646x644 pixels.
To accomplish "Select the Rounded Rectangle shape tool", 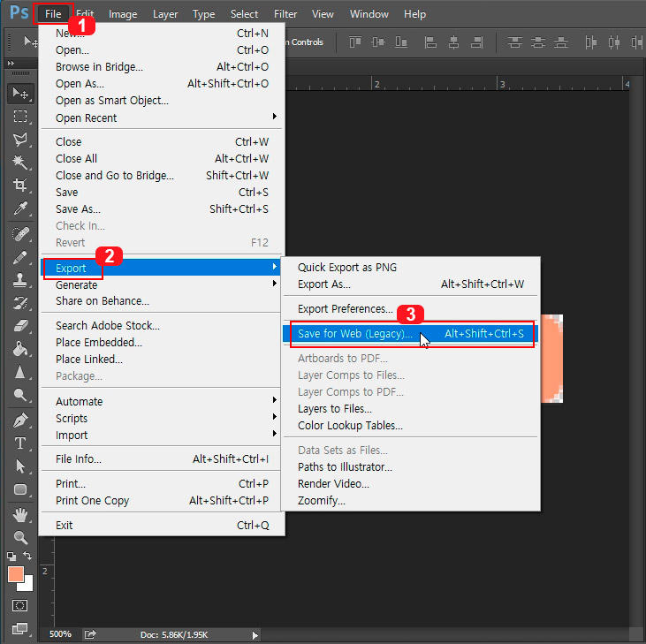I will [x=20, y=489].
